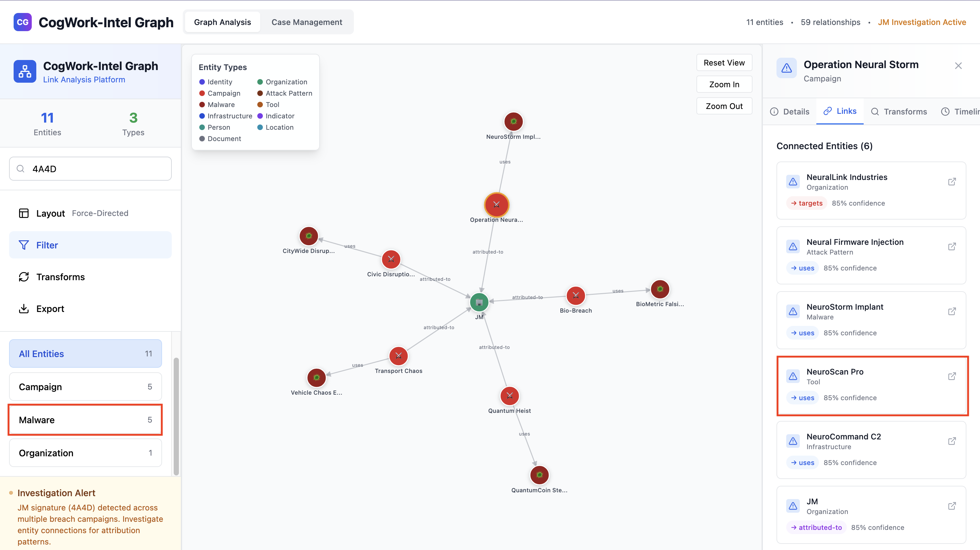
Task: Select the NeuroStorm Implant malware node
Action: pos(513,121)
